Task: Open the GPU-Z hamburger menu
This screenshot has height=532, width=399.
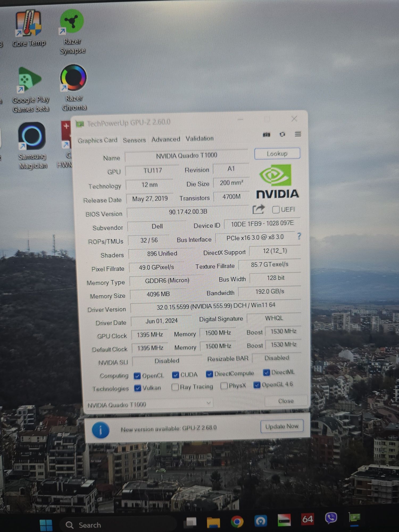Action: click(x=298, y=134)
